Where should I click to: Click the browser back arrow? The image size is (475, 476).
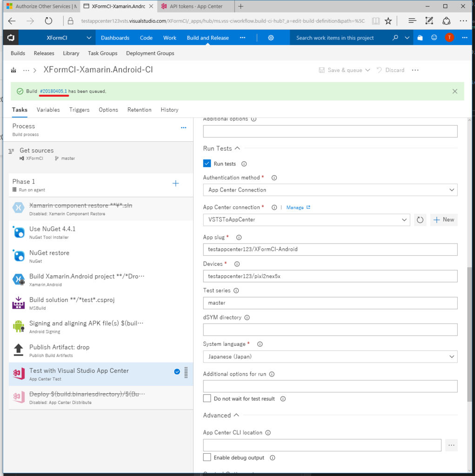point(12,21)
